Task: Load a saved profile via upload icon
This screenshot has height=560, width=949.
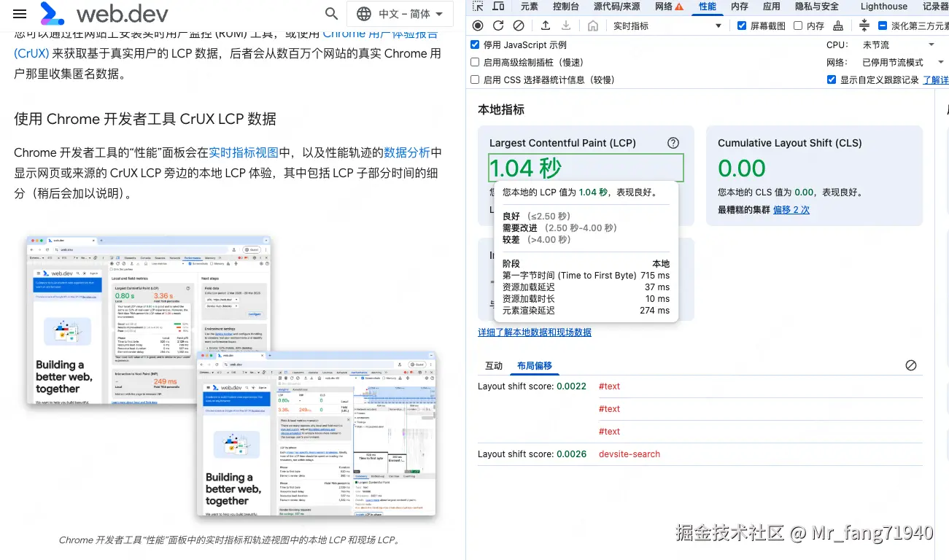Action: [x=545, y=24]
